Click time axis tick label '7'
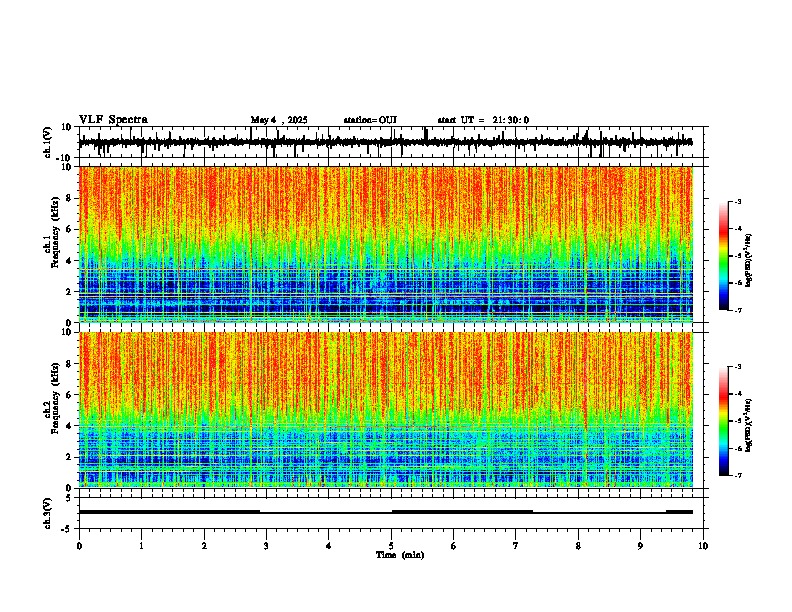792x612 pixels. (x=516, y=546)
